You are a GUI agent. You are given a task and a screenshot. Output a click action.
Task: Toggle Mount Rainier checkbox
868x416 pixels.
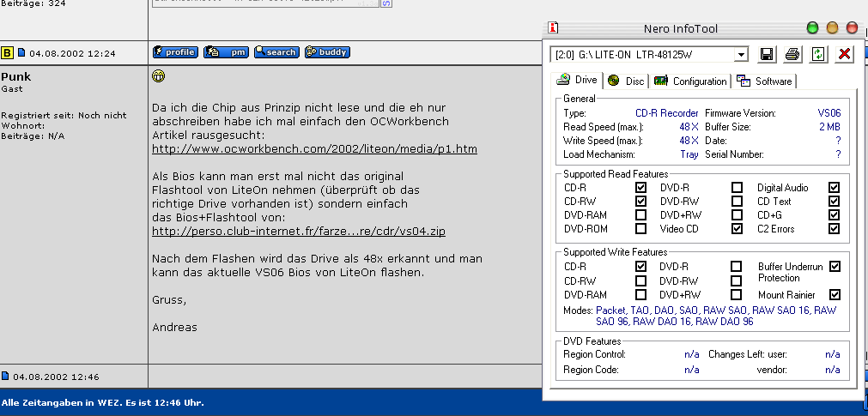click(x=835, y=294)
